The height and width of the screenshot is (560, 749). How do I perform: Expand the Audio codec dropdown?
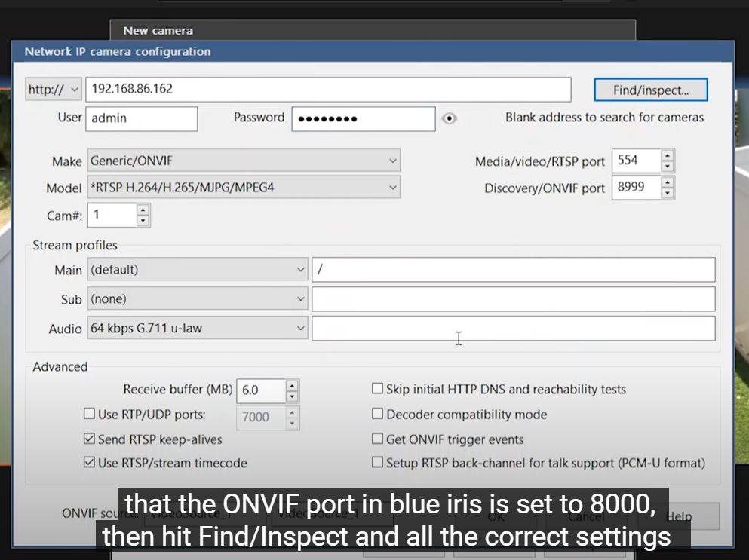pos(197,328)
